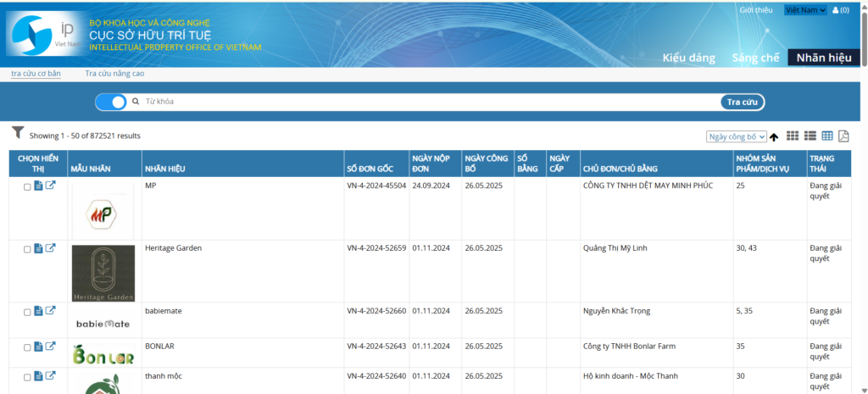Export results as PDF
868x394 pixels.
(843, 136)
